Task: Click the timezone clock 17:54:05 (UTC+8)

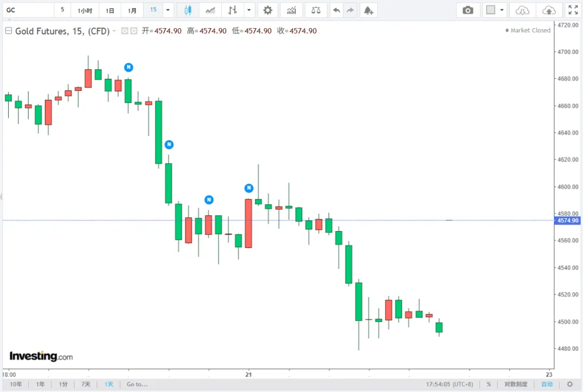Action: 450,384
